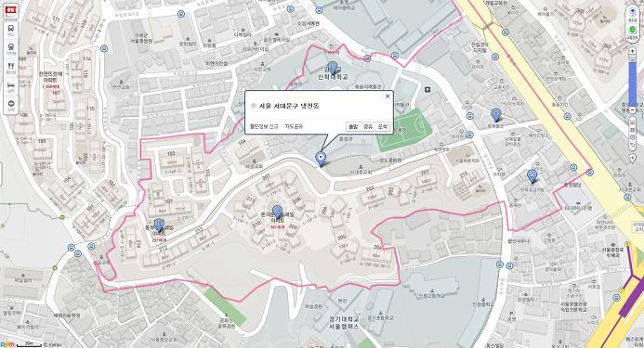This screenshot has width=644, height=348.
Task: Toggle the roadview eye button
Action: tap(633, 13)
